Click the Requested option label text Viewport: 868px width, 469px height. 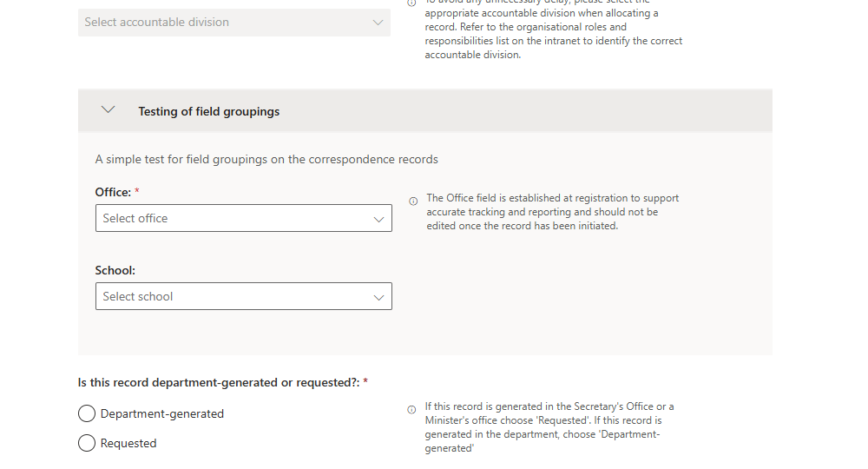[128, 443]
